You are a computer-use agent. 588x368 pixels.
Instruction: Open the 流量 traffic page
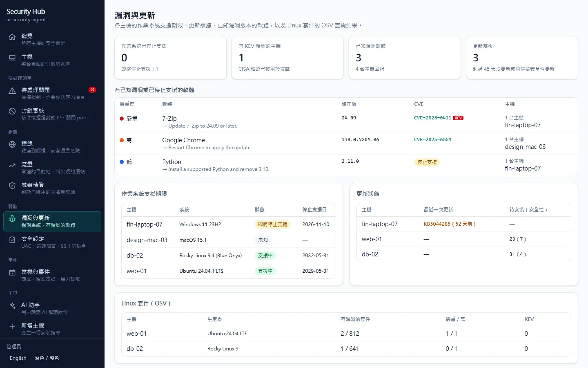click(52, 168)
